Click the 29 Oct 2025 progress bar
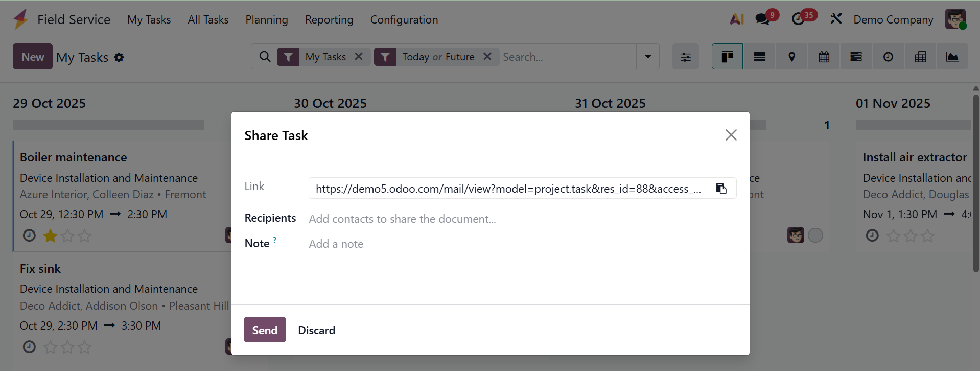 (x=108, y=125)
